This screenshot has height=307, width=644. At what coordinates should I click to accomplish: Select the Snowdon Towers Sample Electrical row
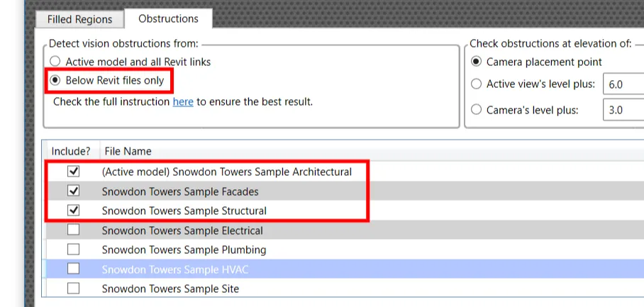click(x=182, y=230)
